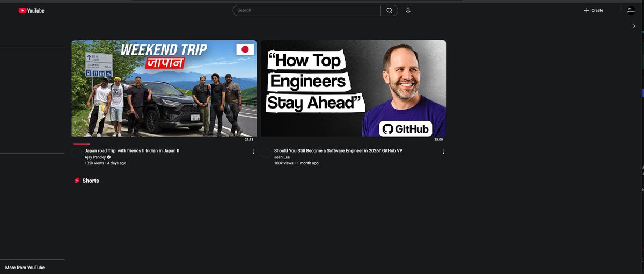Open the How Top Engineers Stay Ahead thumbnail

tap(353, 89)
